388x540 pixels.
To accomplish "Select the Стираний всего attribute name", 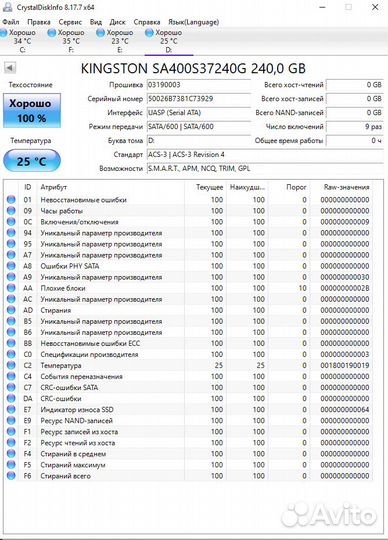I will (65, 476).
